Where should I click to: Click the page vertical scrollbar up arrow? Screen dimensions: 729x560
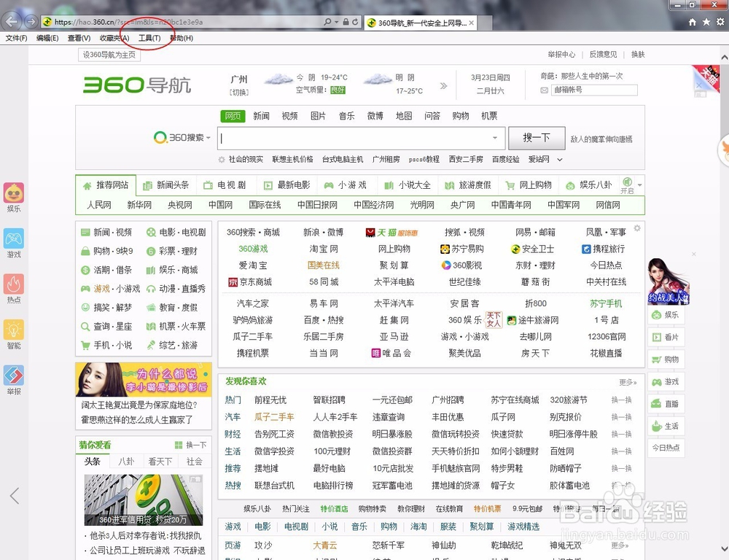coord(724,58)
